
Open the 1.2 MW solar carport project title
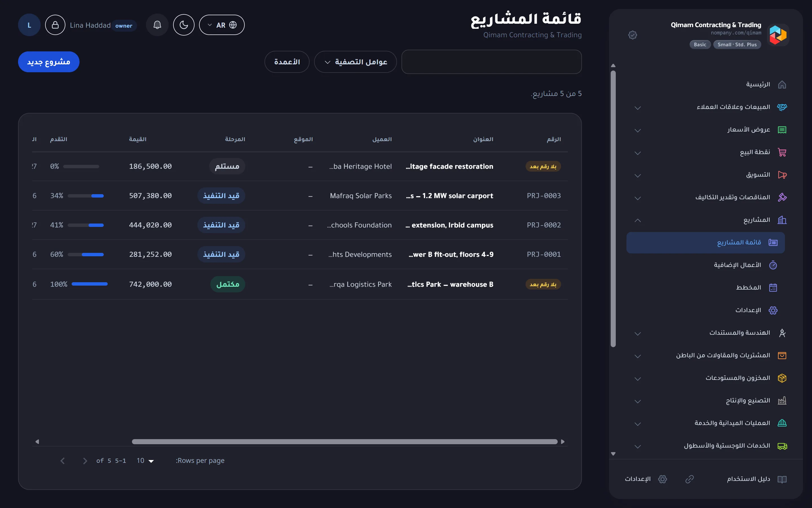[x=450, y=196]
